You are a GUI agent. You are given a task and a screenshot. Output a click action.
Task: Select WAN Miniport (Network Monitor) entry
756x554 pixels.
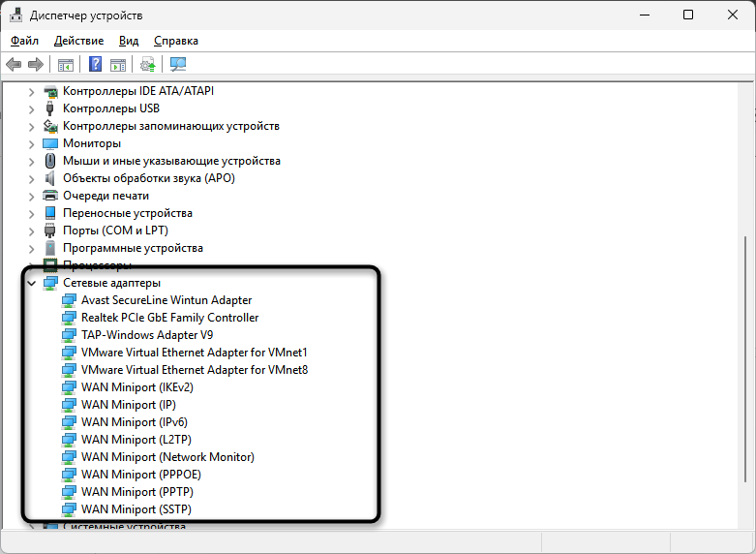pyautogui.click(x=167, y=457)
